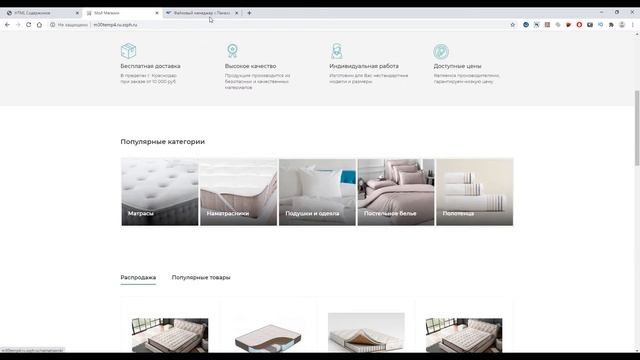Click the Доступные цены ruble icon
Viewport: 640px width, 360px height.
coord(441,51)
